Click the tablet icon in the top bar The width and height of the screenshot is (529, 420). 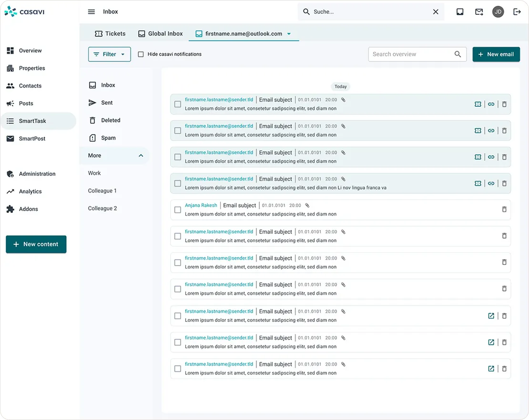[460, 12]
